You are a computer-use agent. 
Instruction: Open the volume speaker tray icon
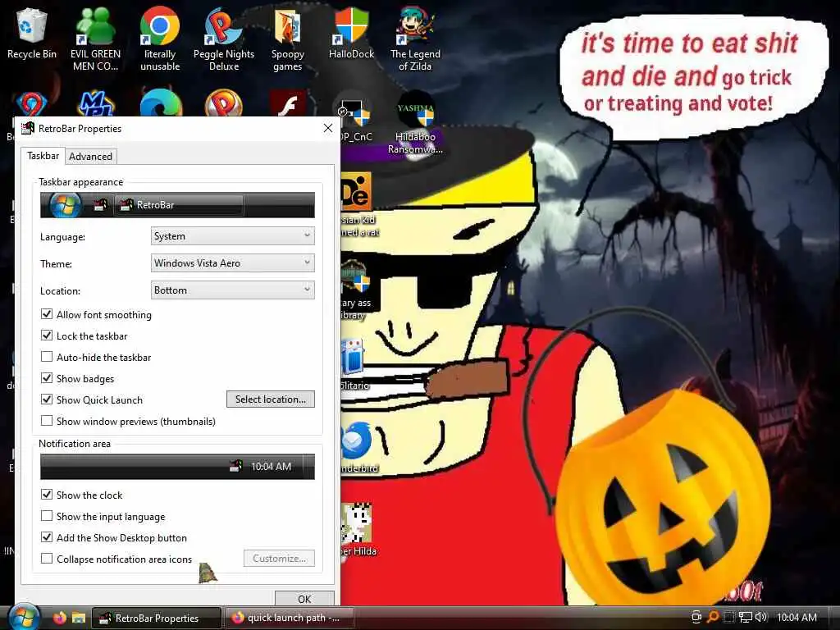[x=760, y=617]
